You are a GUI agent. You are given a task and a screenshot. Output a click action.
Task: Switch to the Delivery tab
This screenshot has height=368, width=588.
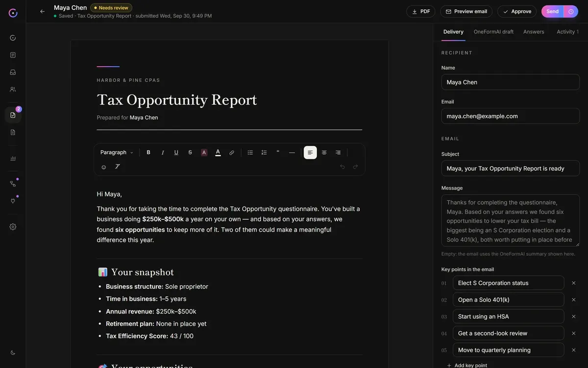pyautogui.click(x=453, y=32)
